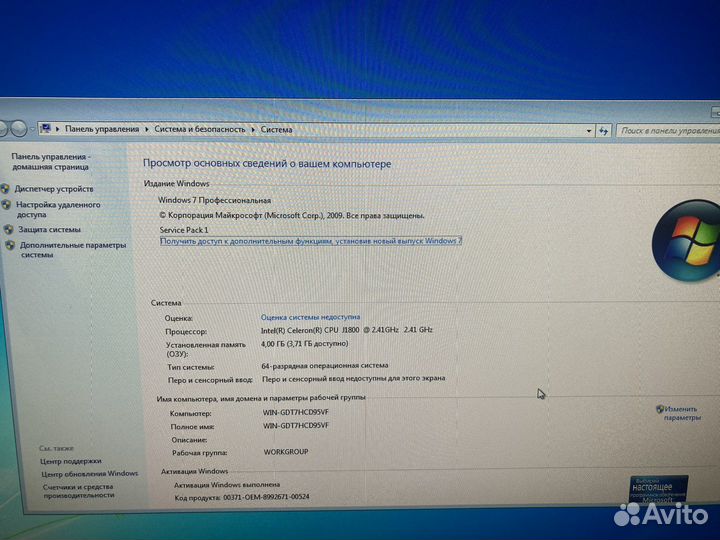Go to Панель управления домашняя страница

pos(50,162)
